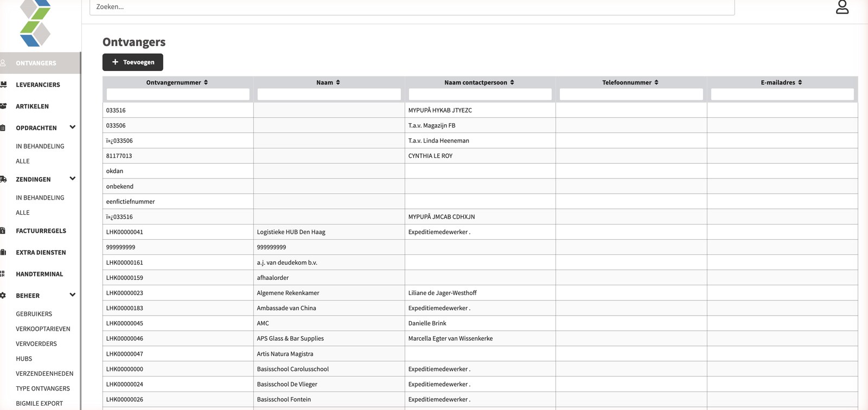Sort the Naam column with the arrows icon
This screenshot has width=868, height=410.
tap(338, 82)
